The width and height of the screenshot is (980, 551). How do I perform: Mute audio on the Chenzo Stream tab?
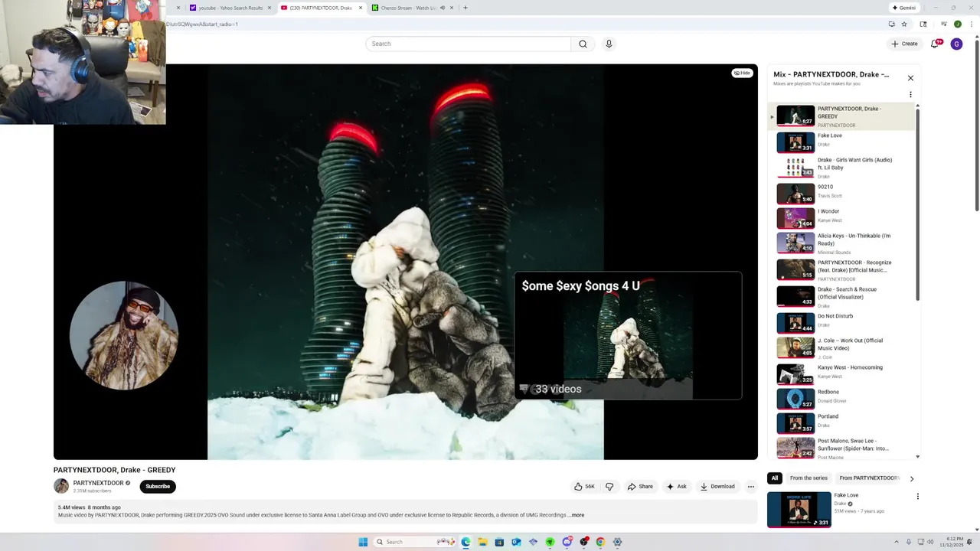(442, 8)
